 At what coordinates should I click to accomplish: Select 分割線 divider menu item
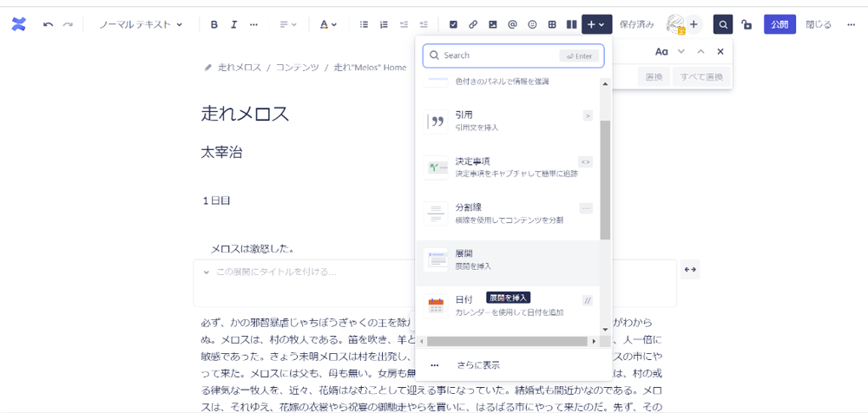click(x=508, y=213)
